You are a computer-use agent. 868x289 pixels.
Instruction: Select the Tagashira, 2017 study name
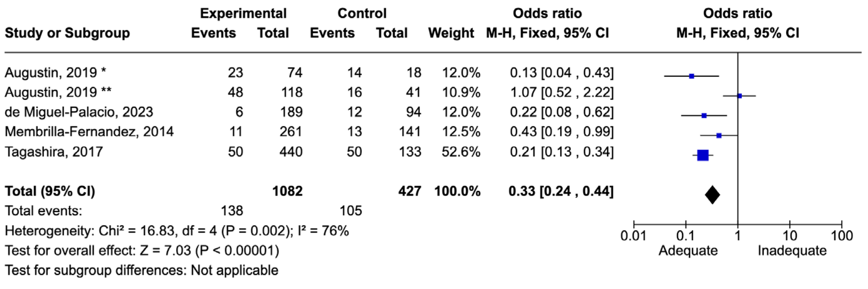[x=54, y=152]
